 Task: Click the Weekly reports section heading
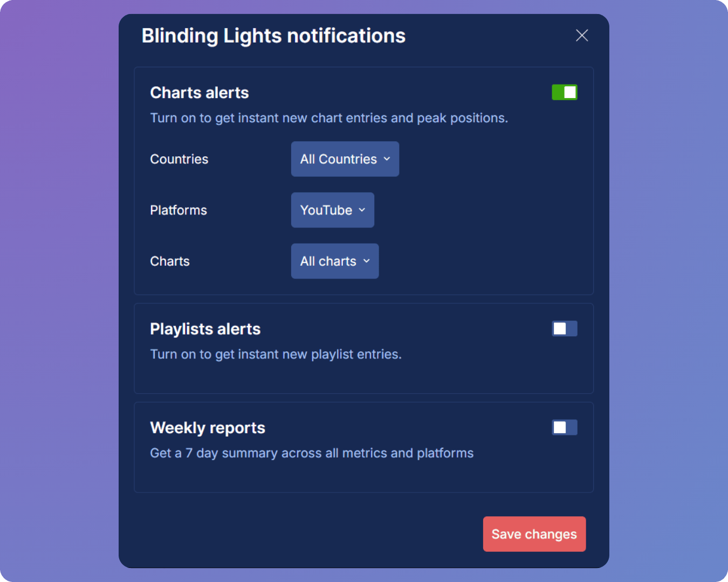[x=208, y=428]
